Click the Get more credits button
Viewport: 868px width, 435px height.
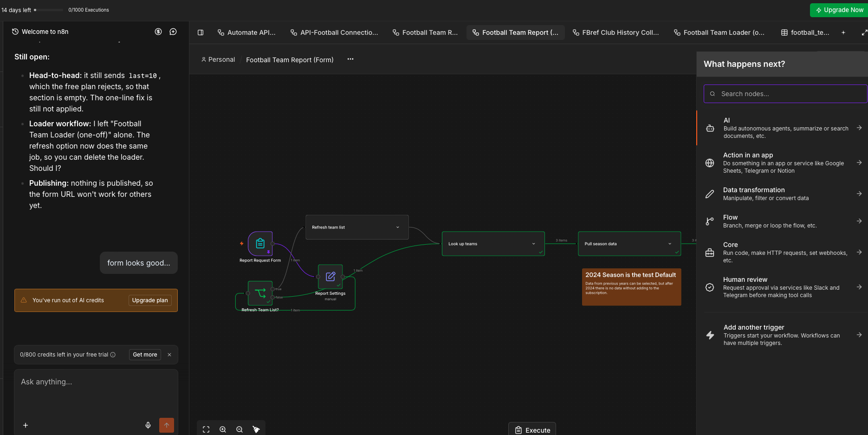coord(145,355)
